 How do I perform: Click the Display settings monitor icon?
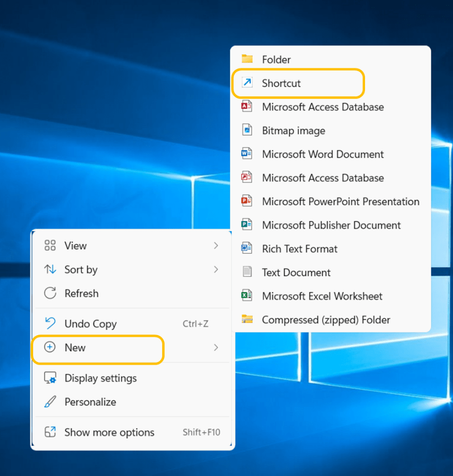[x=50, y=378]
